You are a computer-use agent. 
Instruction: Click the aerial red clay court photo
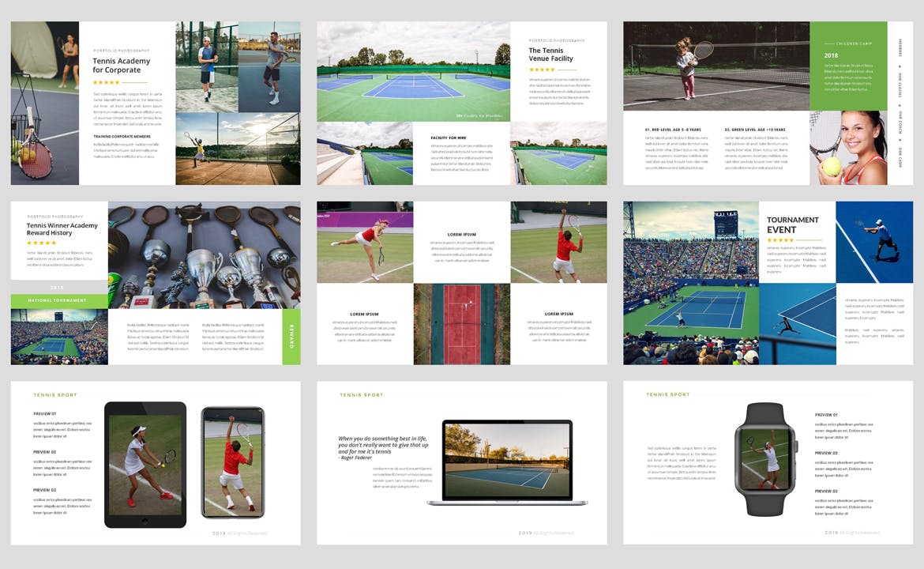pos(461,324)
